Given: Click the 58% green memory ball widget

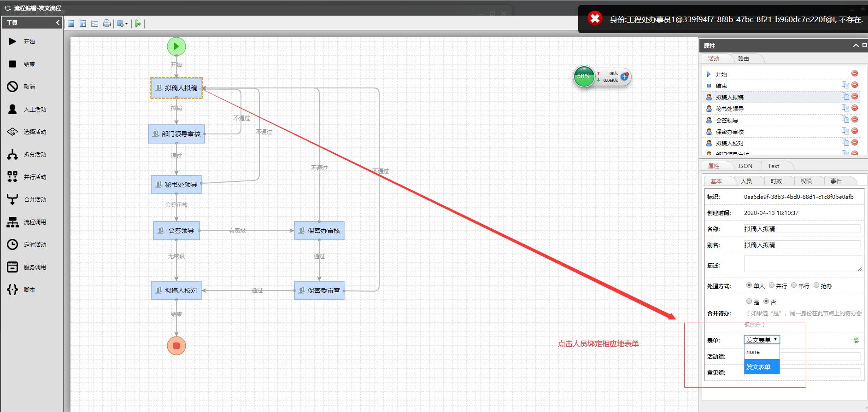Looking at the screenshot, I should click(584, 76).
